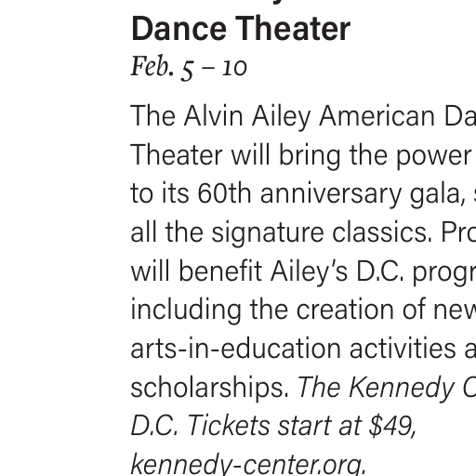Click the "Dance Theater" bold heading
The height and width of the screenshot is (476, 476).
(x=241, y=29)
